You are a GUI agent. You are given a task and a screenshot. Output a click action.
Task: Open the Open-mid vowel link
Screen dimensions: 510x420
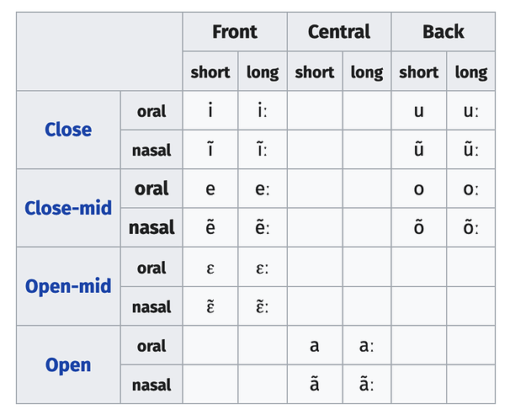pos(68,286)
